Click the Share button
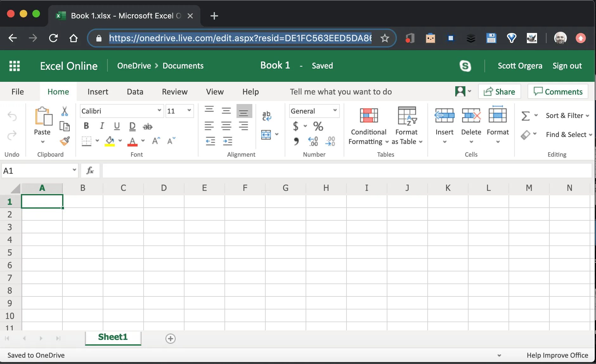Image resolution: width=596 pixels, height=364 pixels. coord(499,92)
